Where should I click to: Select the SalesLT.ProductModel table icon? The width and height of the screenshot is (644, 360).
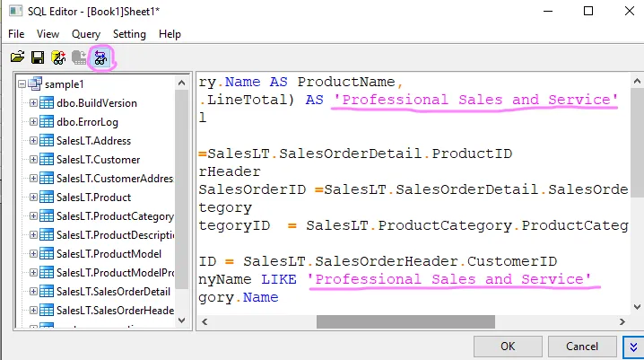(47, 254)
